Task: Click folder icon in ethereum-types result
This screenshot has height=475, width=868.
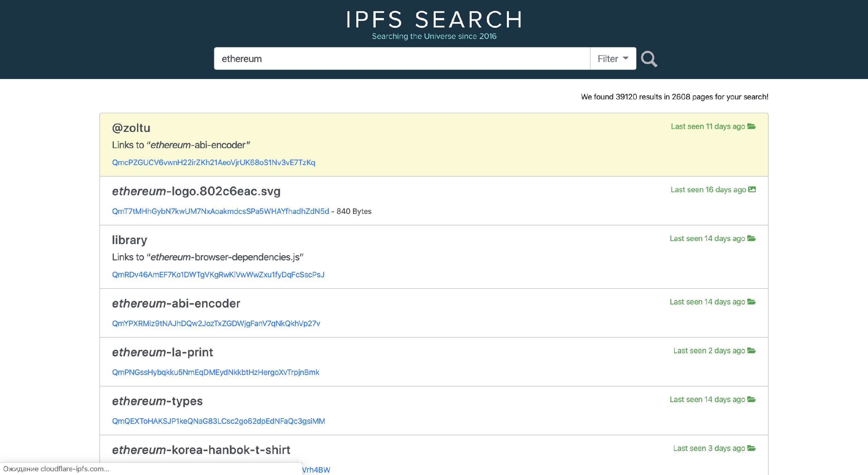Action: tap(752, 399)
